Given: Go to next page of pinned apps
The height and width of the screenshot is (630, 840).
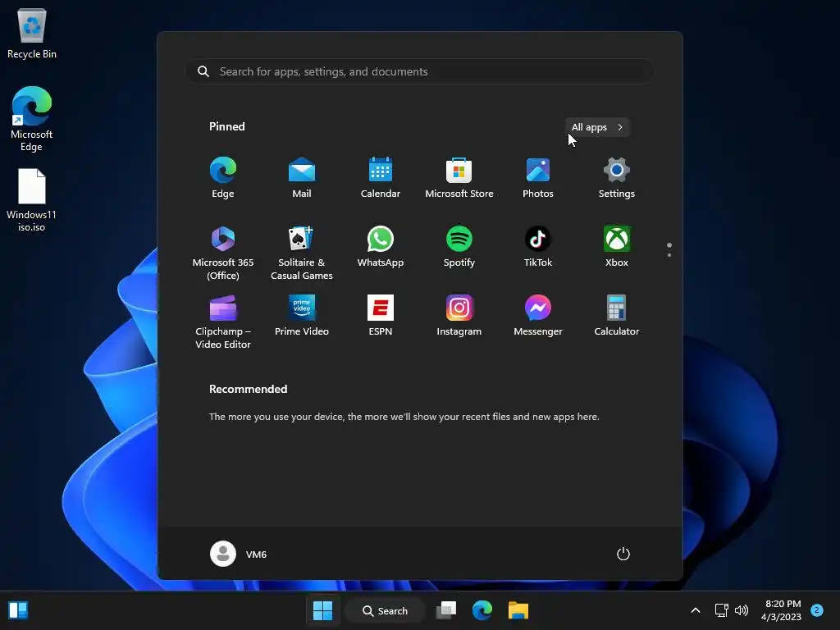Looking at the screenshot, I should [x=669, y=255].
